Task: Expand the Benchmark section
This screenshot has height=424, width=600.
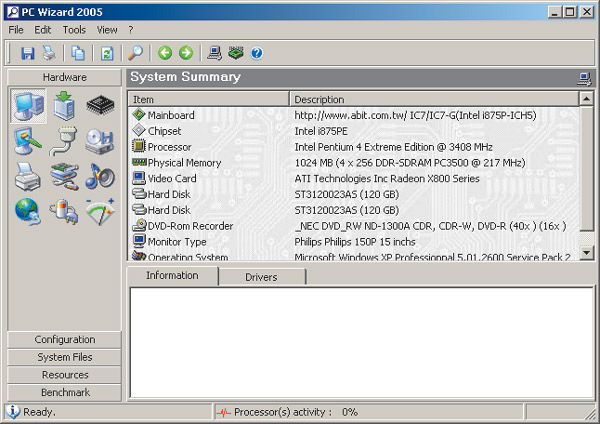Action: tap(64, 392)
